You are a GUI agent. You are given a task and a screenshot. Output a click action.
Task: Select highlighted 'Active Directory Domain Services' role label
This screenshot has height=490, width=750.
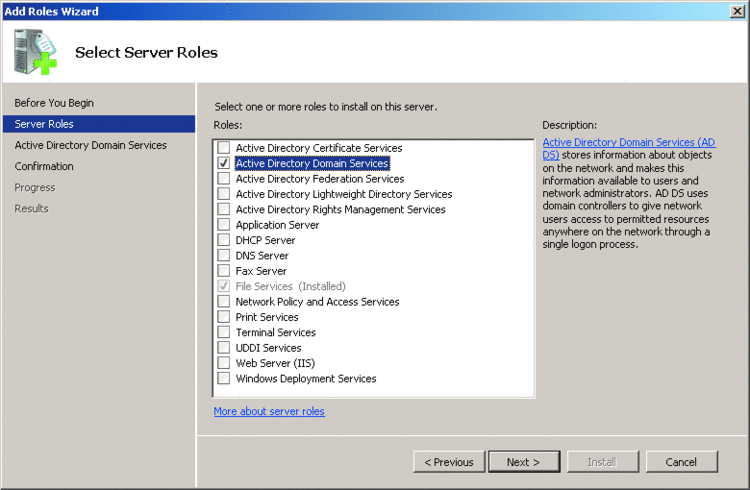coord(312,163)
